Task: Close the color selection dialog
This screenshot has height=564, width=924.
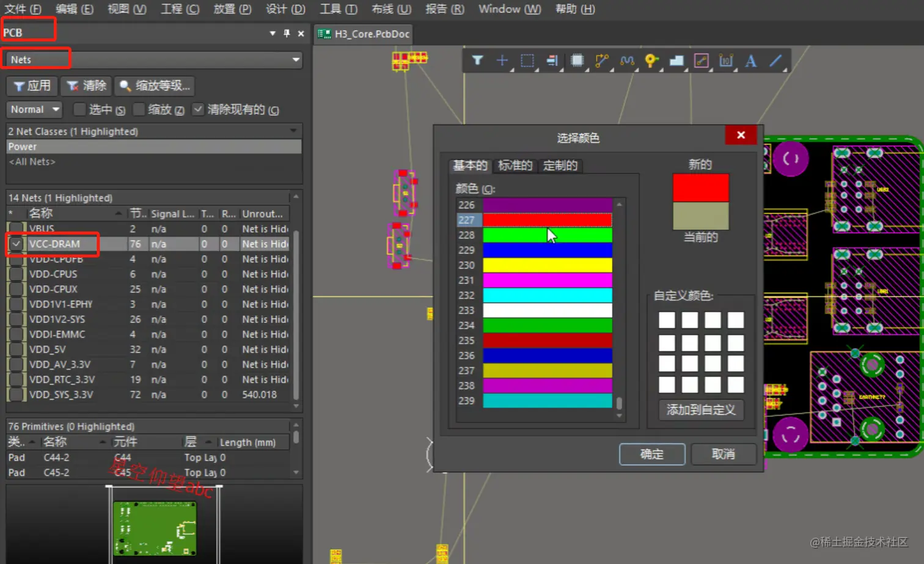Action: [741, 135]
